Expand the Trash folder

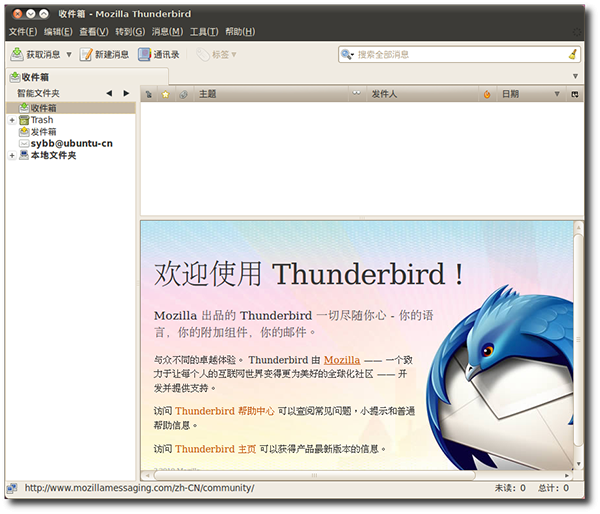click(x=12, y=120)
